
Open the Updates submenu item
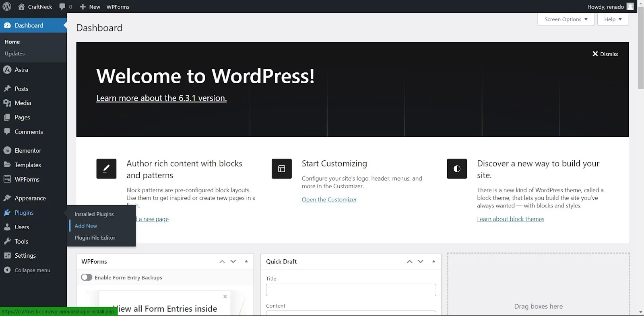14,53
